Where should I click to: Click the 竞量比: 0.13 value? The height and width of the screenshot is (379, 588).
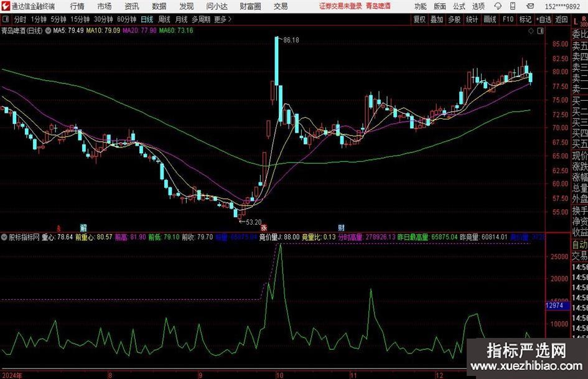tap(319, 237)
